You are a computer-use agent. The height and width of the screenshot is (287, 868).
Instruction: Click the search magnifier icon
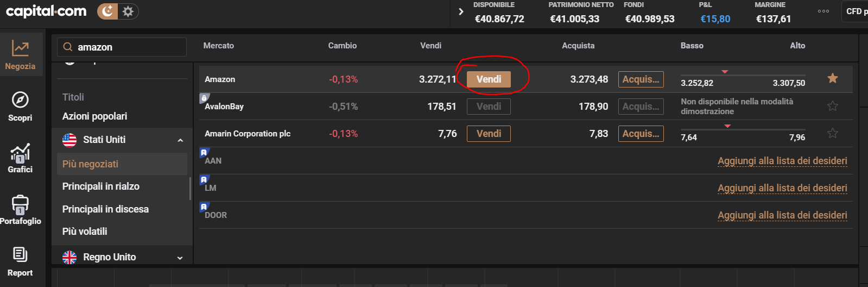(68, 47)
